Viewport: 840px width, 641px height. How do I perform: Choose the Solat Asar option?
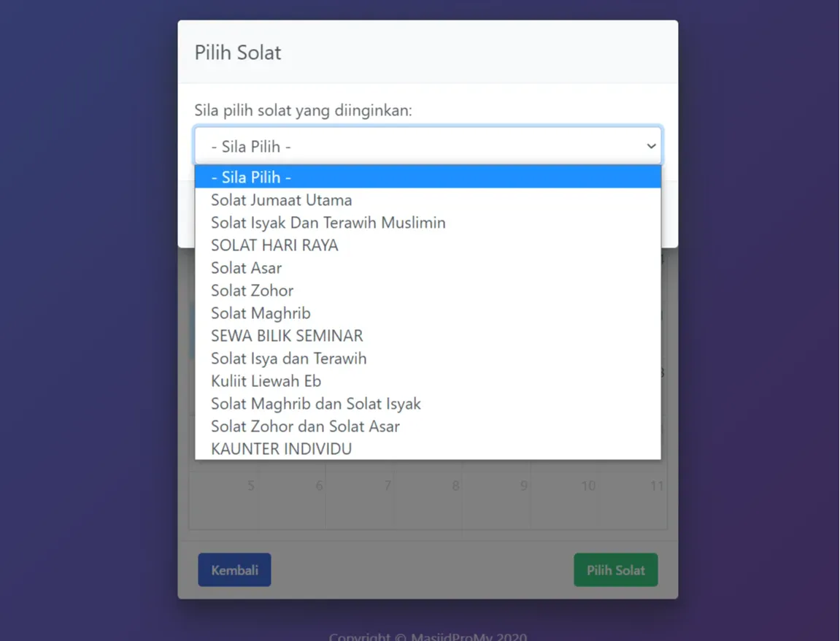[247, 268]
